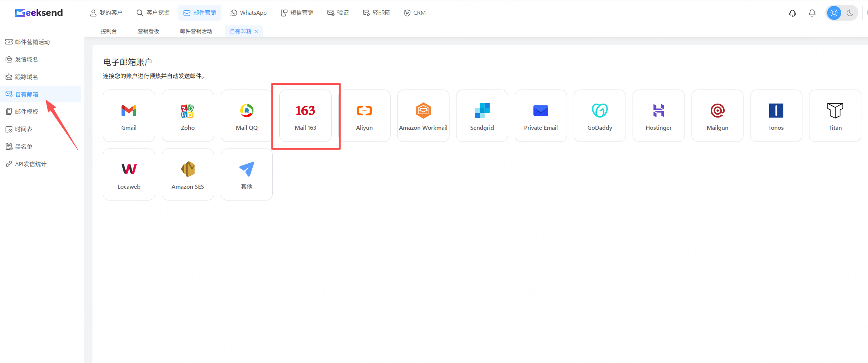Select the Mail QQ provider icon
Image resolution: width=868 pixels, height=363 pixels.
pyautogui.click(x=247, y=111)
